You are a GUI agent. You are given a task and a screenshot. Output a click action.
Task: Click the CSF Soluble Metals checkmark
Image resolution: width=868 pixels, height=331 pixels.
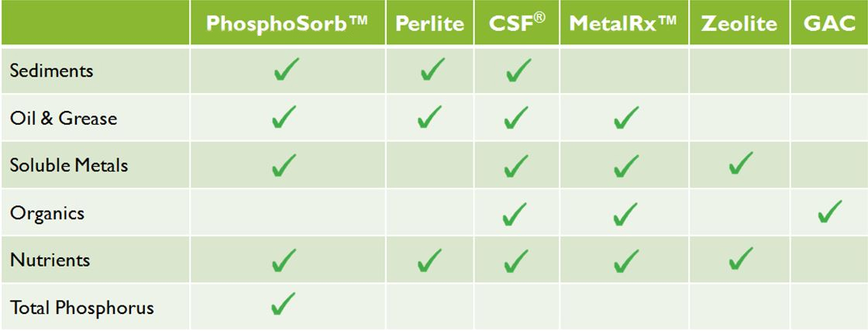pos(515,166)
